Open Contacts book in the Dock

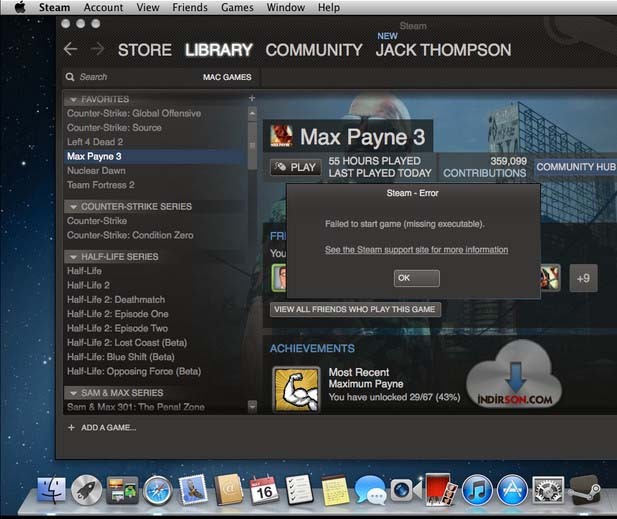[229, 490]
